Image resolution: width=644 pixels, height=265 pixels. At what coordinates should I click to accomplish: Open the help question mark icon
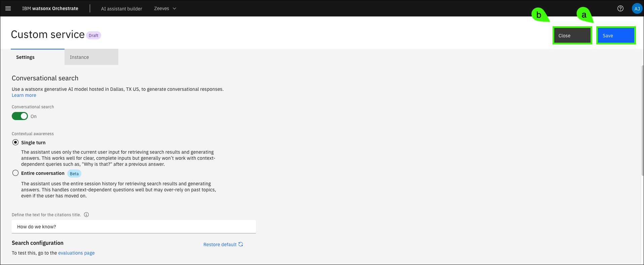pos(620,8)
